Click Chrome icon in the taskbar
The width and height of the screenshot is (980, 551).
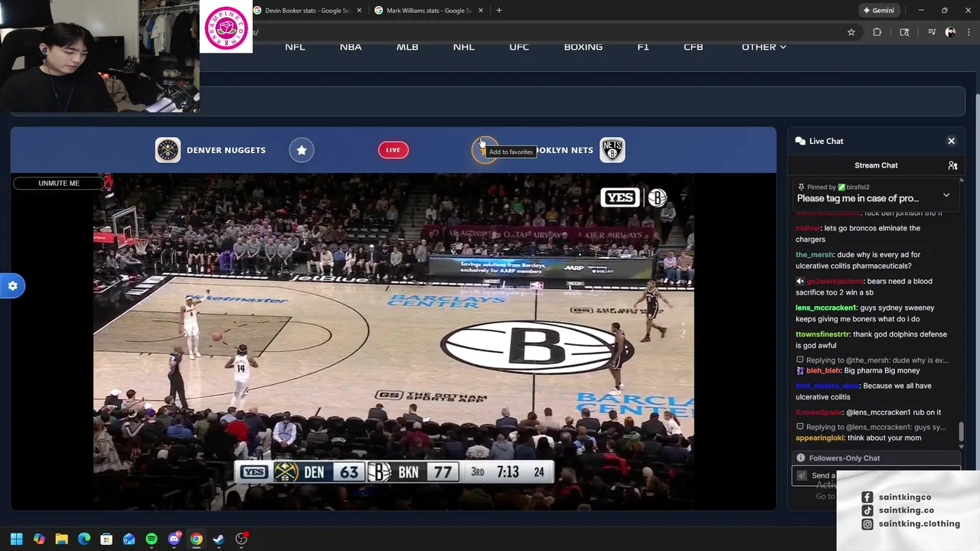pos(196,539)
